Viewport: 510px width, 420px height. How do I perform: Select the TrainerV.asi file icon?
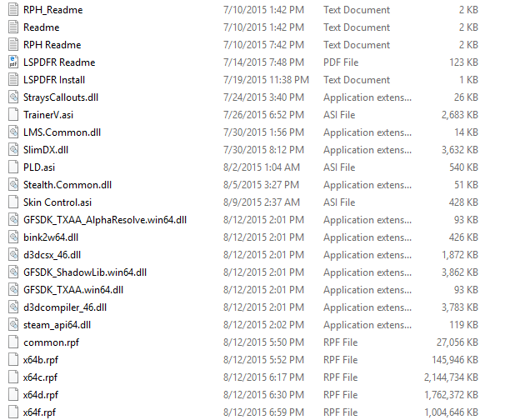[x=13, y=115]
